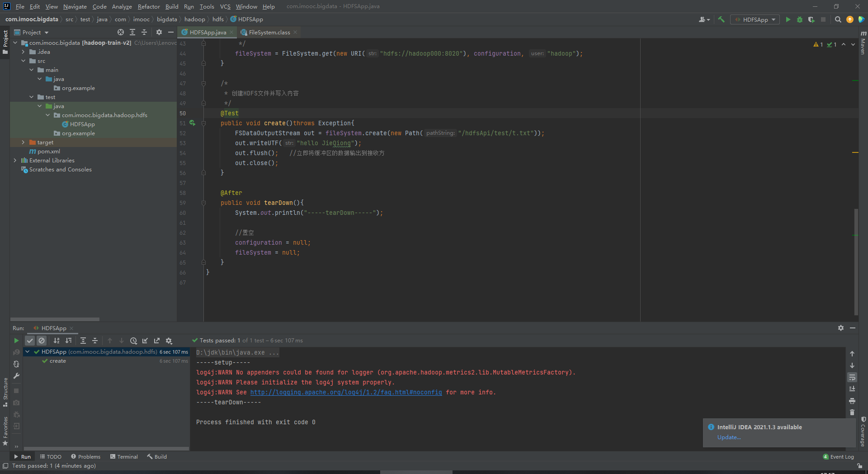Viewport: 868px width, 474px height.
Task: Toggle the Show Passed tests checkmark button
Action: click(x=30, y=341)
